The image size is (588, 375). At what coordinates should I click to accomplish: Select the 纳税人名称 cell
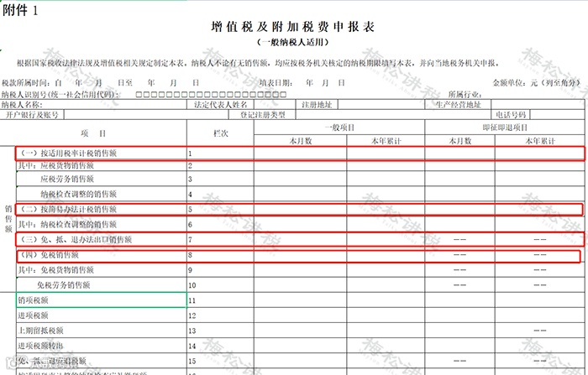click(93, 105)
